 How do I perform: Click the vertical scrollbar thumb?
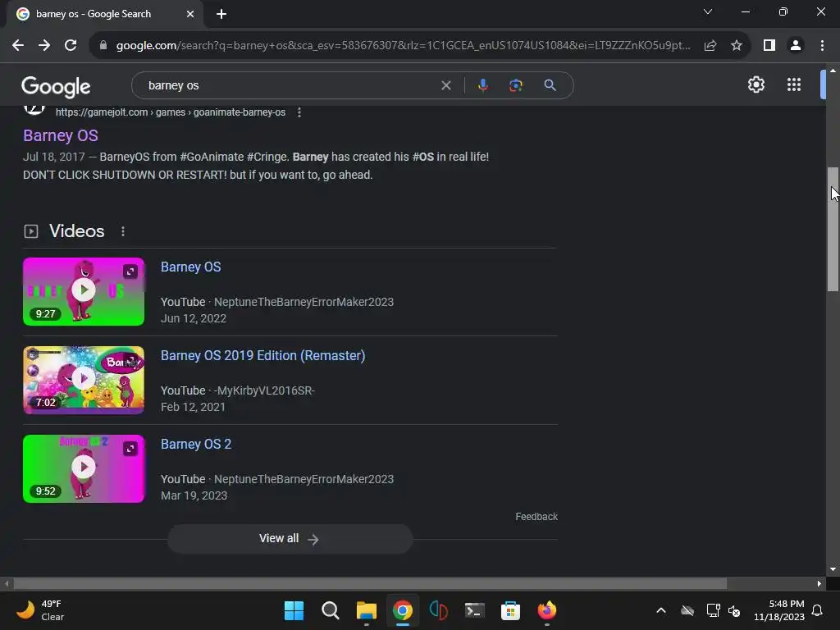(x=833, y=230)
